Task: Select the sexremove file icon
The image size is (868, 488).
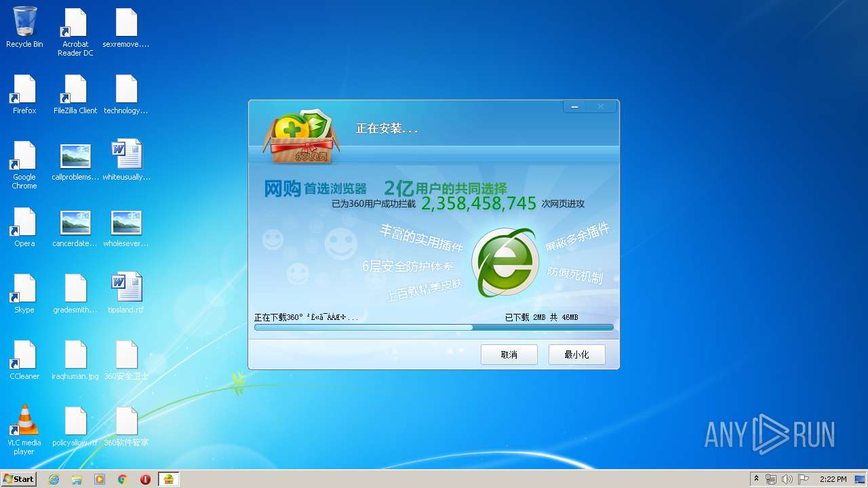Action: [x=126, y=27]
